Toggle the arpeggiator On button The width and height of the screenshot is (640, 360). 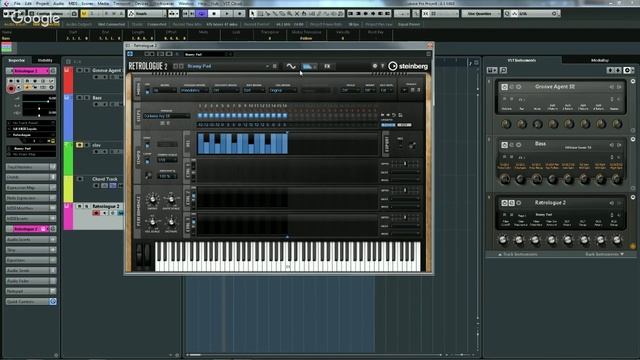pos(147,91)
